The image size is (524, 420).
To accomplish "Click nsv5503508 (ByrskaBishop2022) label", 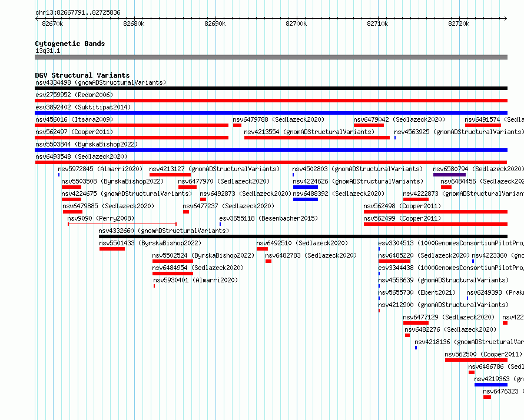I will 112,181.
